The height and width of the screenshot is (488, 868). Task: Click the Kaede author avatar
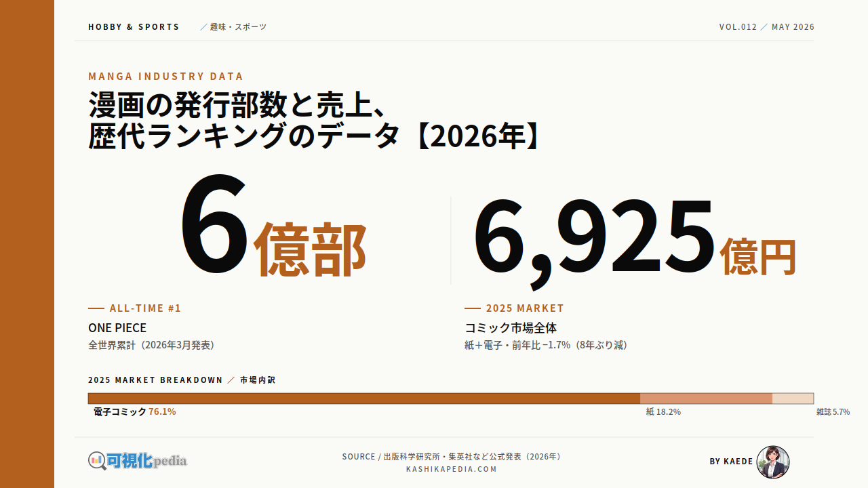[773, 462]
